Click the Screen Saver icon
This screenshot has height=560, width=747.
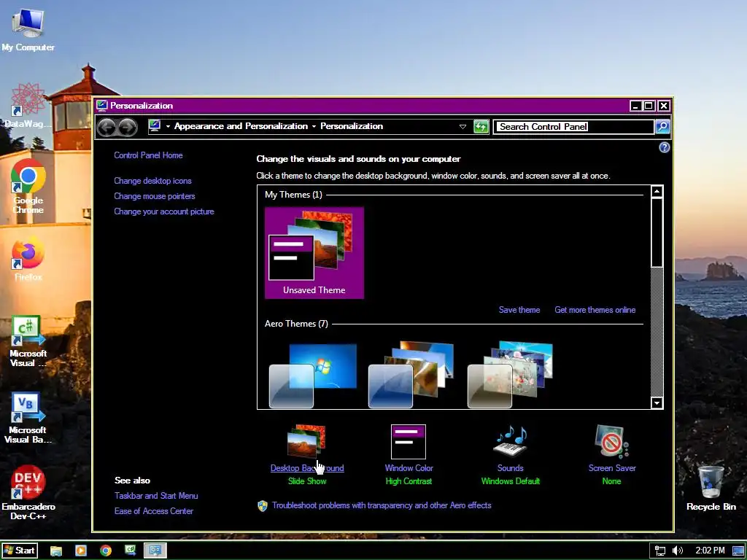612,441
